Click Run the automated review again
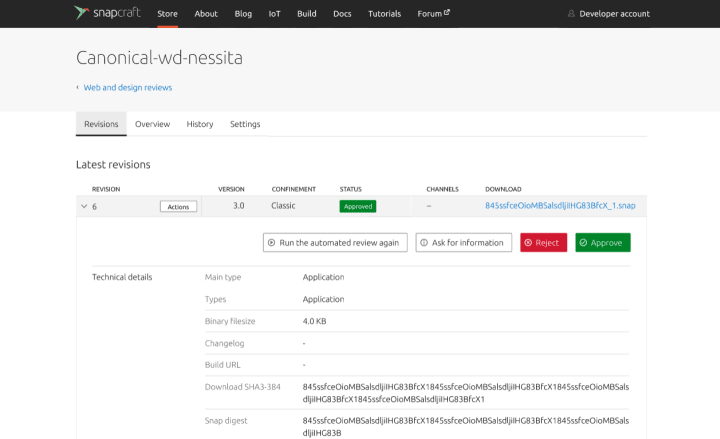This screenshot has width=720, height=439. point(335,242)
